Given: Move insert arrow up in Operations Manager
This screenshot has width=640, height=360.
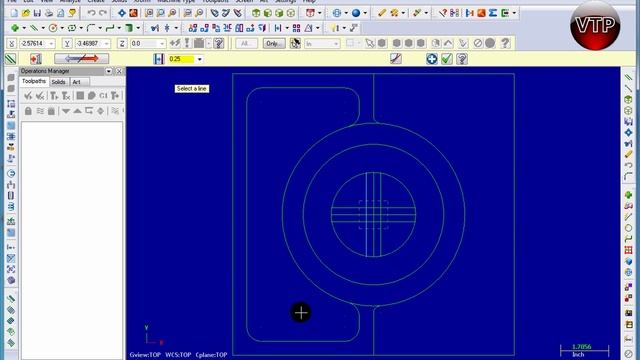Looking at the screenshot, I should pyautogui.click(x=77, y=111).
